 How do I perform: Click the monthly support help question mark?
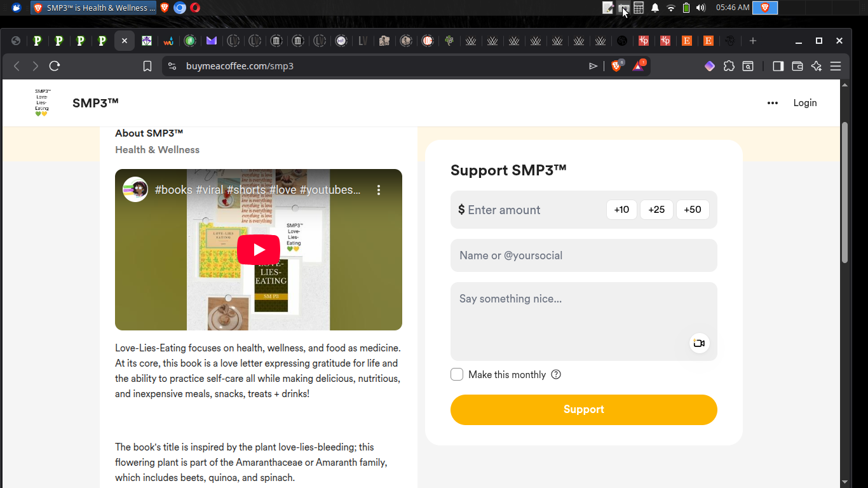point(556,374)
